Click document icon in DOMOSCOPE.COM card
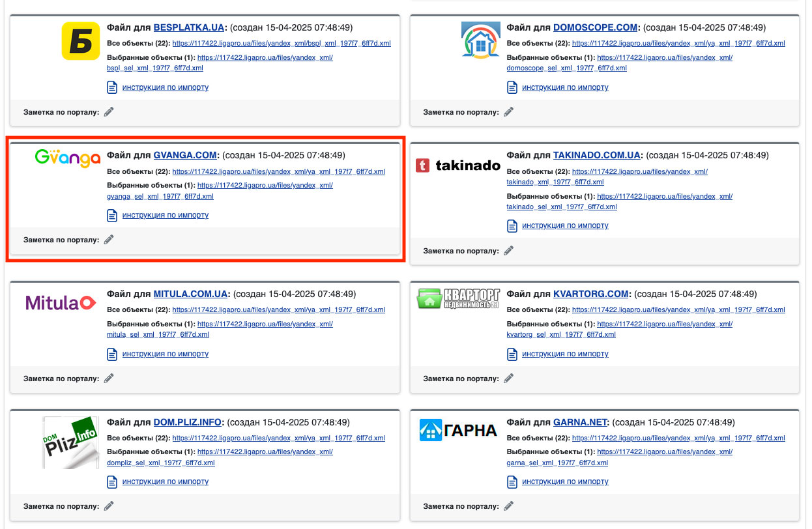 [x=512, y=87]
